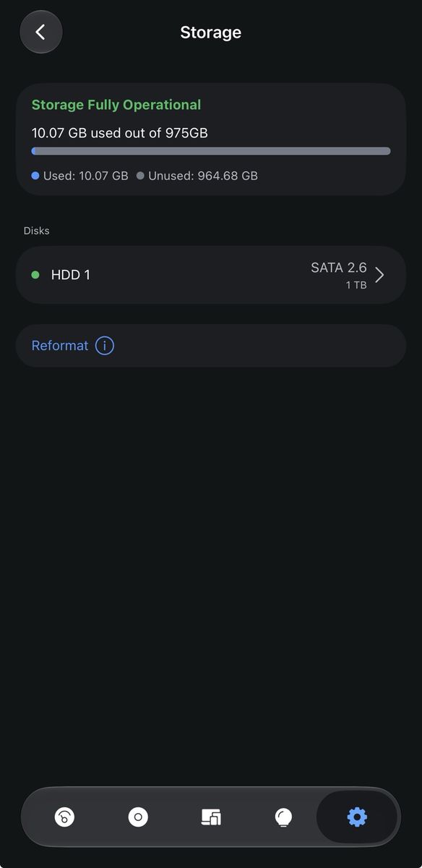
Task: Tap the blue Used 10.07 GB legend
Action: coord(80,176)
